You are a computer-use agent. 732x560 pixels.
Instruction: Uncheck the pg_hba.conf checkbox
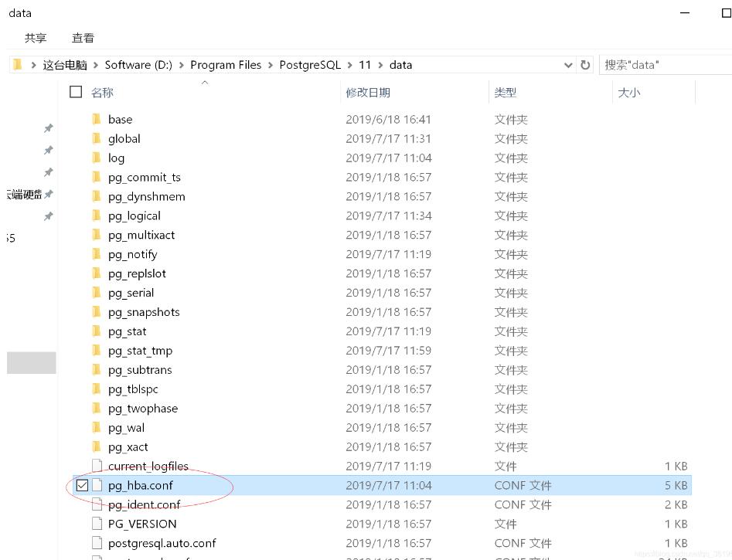point(82,485)
